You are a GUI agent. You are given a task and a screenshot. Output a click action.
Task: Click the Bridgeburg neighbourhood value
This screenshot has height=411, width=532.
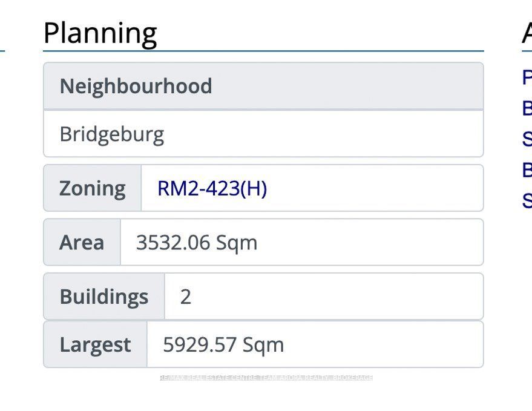tap(112, 134)
